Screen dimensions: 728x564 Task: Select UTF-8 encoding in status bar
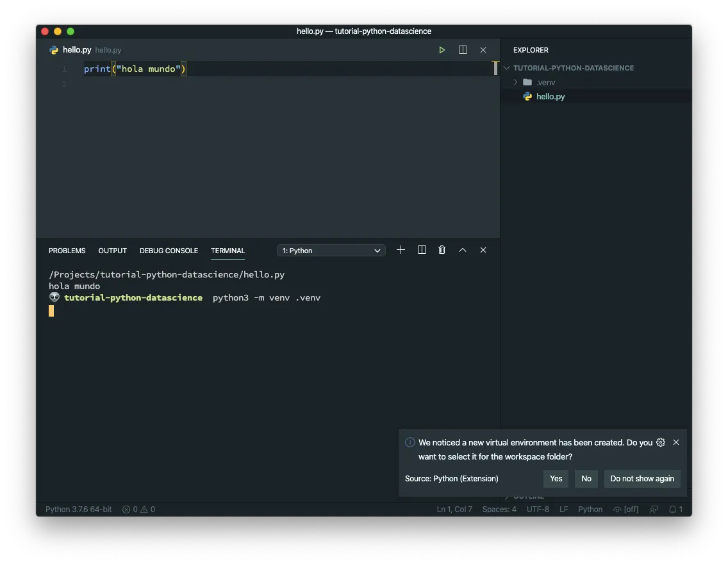coord(538,510)
